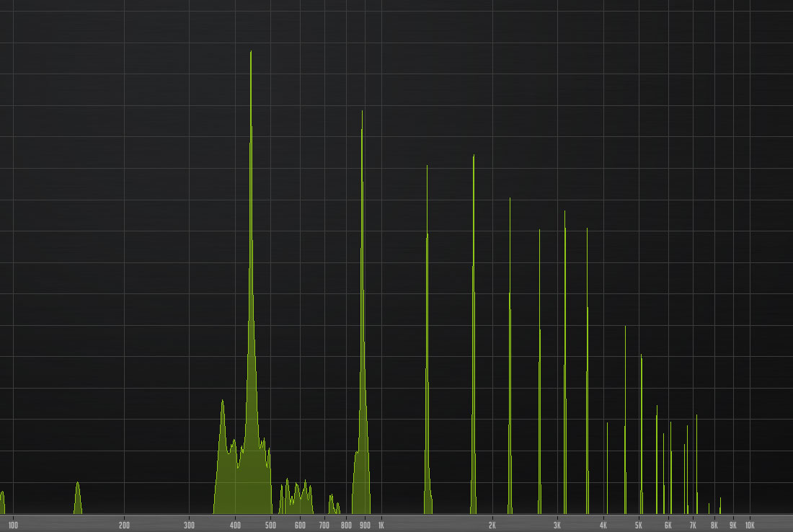This screenshot has height=532, width=793.
Task: Select the 700 frequency axis label
Action: click(324, 526)
